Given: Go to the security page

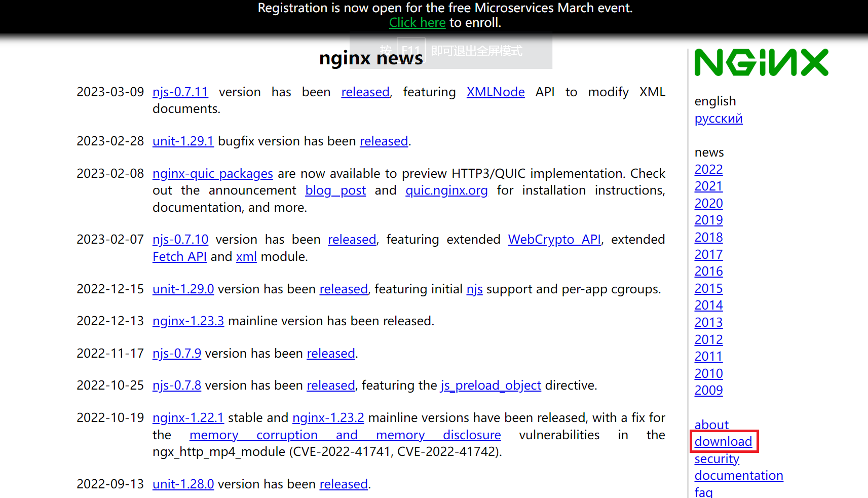Looking at the screenshot, I should [x=716, y=459].
